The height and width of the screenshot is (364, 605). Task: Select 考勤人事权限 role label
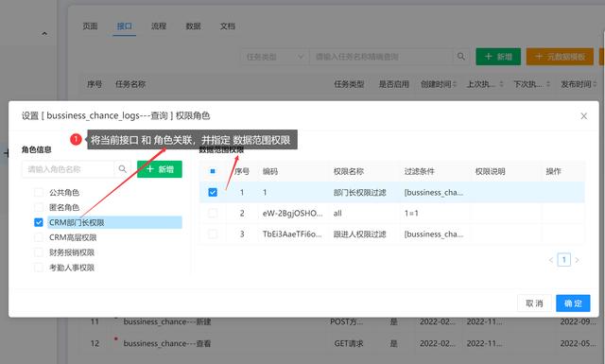click(72, 268)
